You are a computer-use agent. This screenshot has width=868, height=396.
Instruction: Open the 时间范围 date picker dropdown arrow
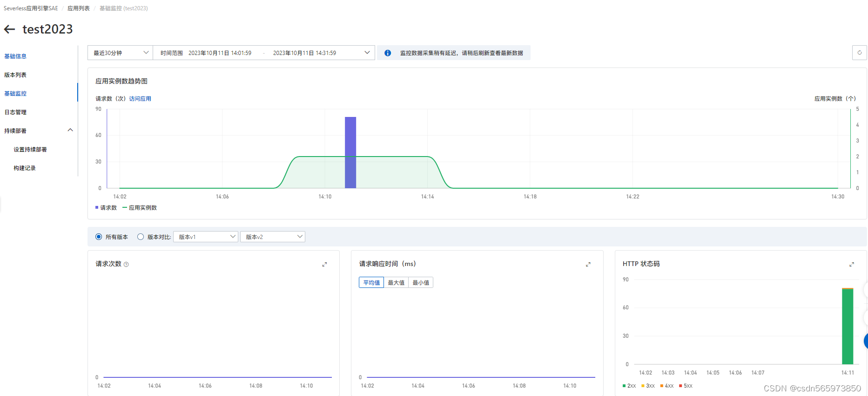(367, 53)
